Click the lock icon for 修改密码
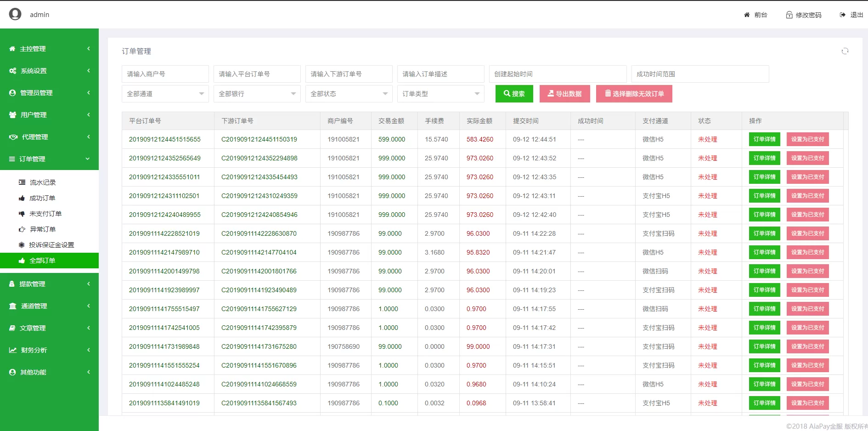Image resolution: width=868 pixels, height=431 pixels. click(x=789, y=15)
